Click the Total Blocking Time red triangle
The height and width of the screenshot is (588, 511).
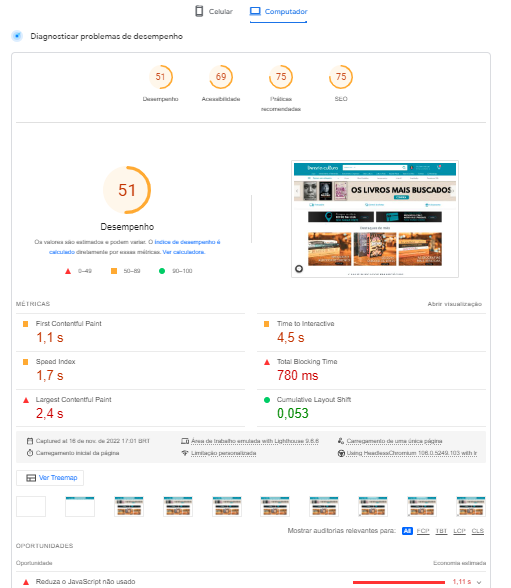click(267, 362)
